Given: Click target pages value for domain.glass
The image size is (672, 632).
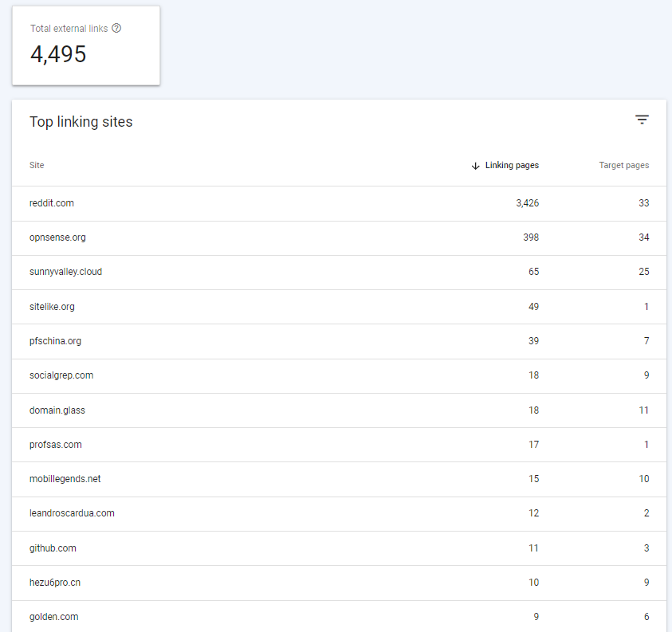Looking at the screenshot, I should coord(644,410).
